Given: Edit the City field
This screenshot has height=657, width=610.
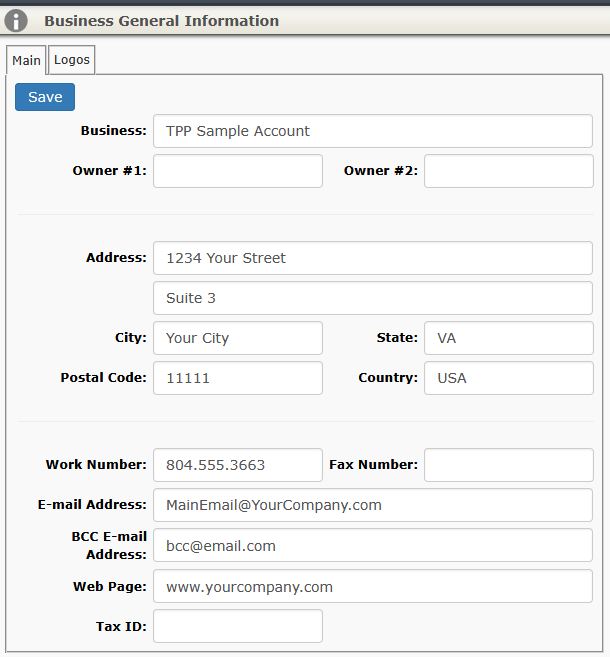Looking at the screenshot, I should coord(238,338).
